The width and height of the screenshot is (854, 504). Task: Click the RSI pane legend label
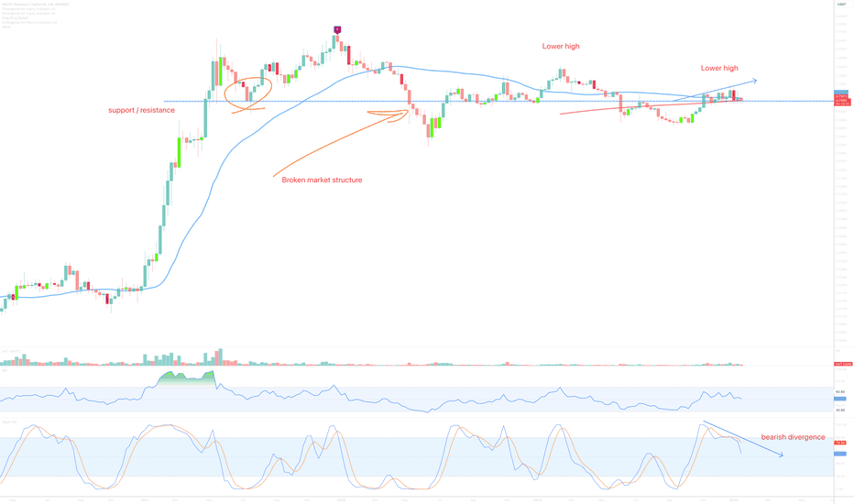point(5,370)
